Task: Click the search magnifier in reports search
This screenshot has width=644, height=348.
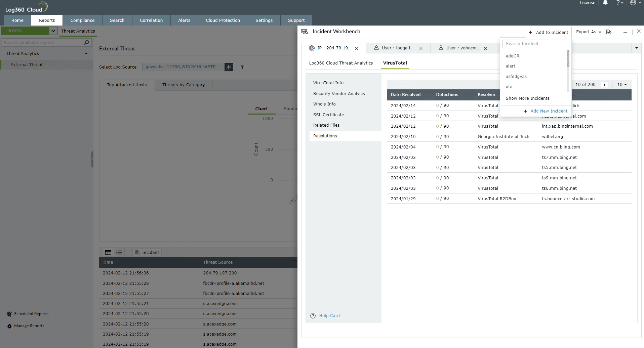Action: [x=86, y=42]
